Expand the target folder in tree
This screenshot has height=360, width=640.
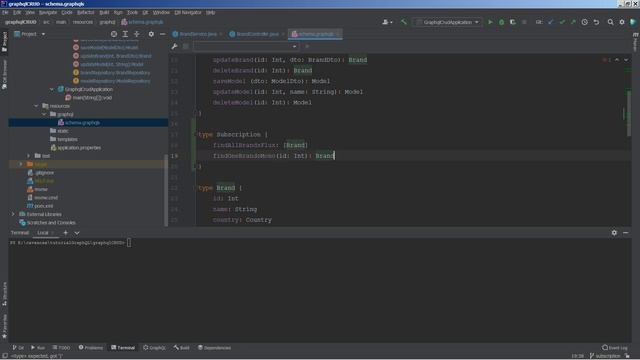pyautogui.click(x=20, y=164)
